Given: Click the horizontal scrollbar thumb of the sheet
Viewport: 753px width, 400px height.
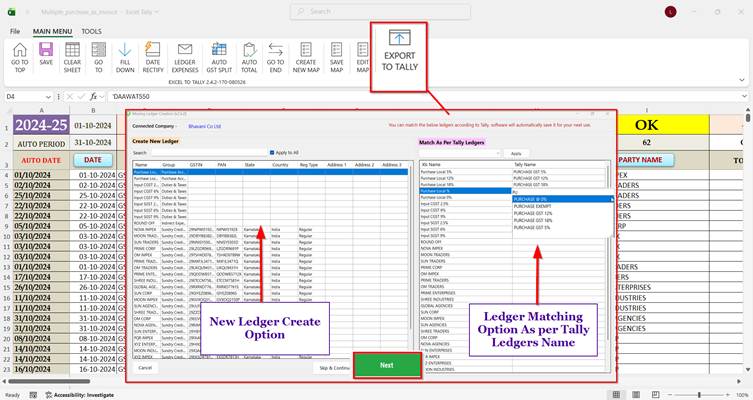Looking at the screenshot, I should (x=49, y=382).
